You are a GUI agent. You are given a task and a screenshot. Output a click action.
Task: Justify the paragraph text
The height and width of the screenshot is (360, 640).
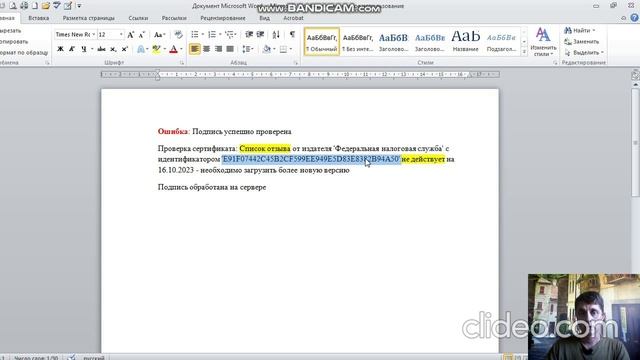click(x=230, y=49)
